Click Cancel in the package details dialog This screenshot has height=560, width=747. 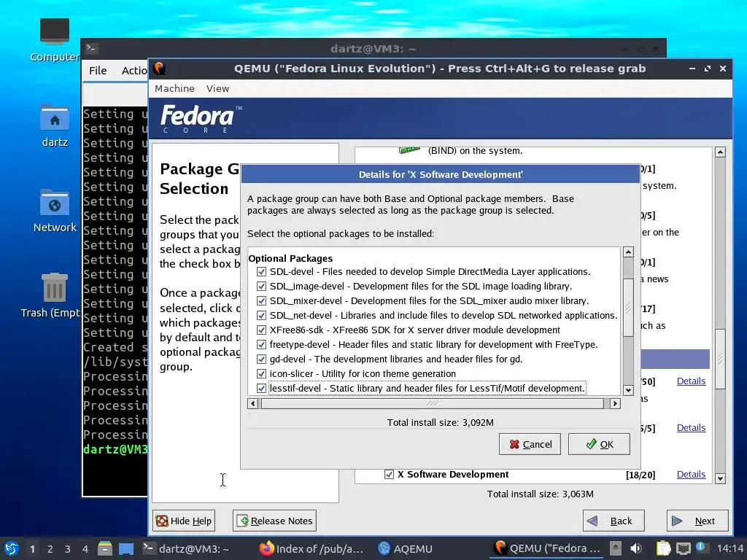[530, 444]
